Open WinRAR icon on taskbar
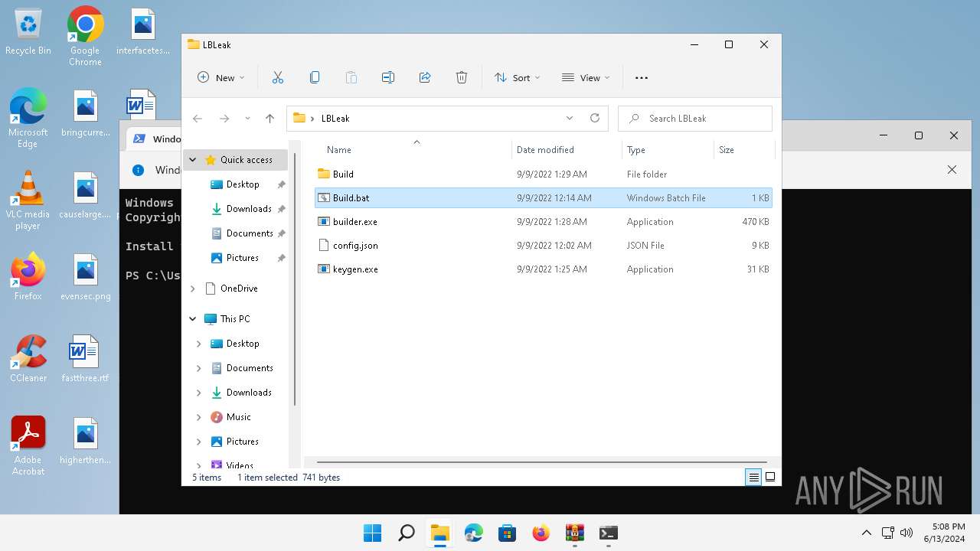 click(574, 533)
